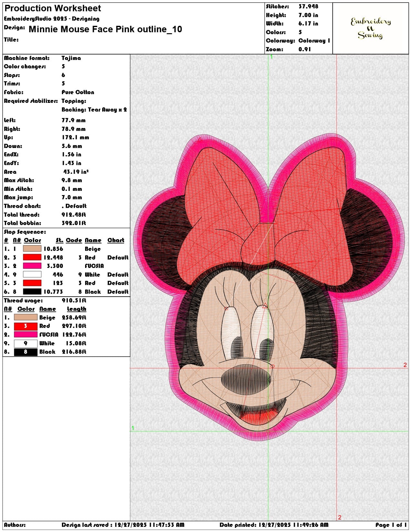Click the Machine format value 'Tajima'
411x532 pixels.
click(71, 58)
